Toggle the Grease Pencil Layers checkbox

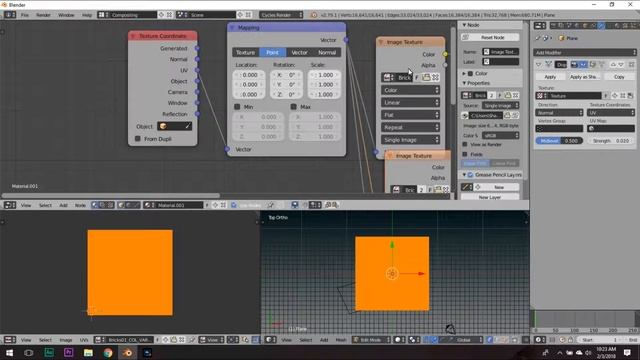pyautogui.click(x=470, y=175)
